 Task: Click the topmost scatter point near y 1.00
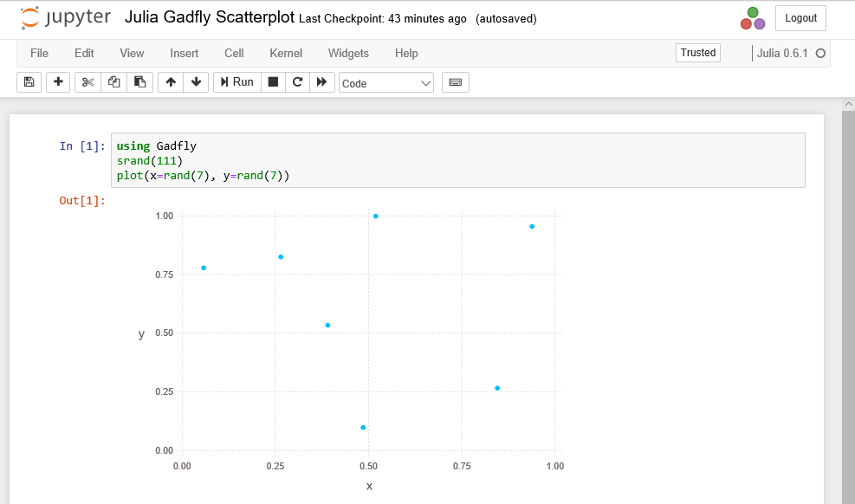376,216
